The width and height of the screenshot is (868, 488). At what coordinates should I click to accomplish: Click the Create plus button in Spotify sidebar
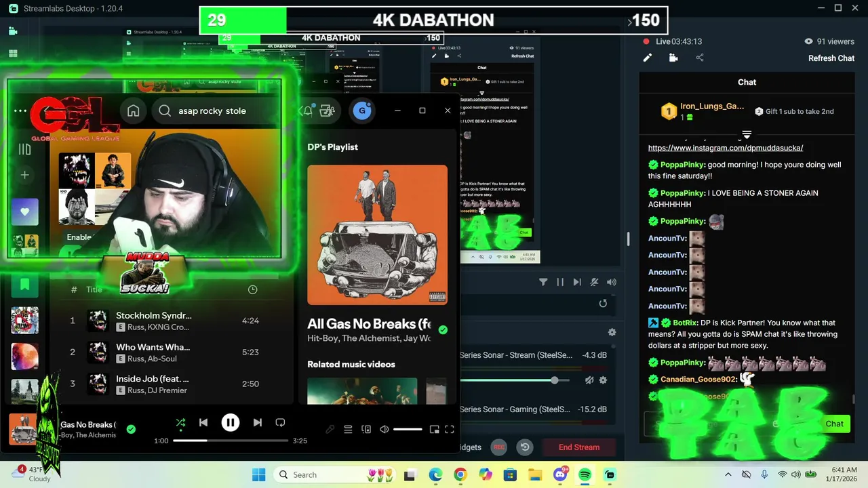point(24,175)
